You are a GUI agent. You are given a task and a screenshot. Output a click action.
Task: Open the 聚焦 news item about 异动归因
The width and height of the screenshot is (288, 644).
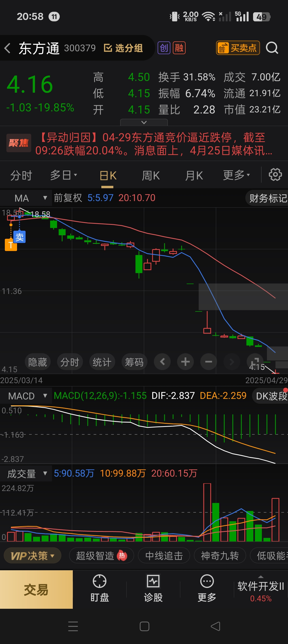[x=144, y=144]
